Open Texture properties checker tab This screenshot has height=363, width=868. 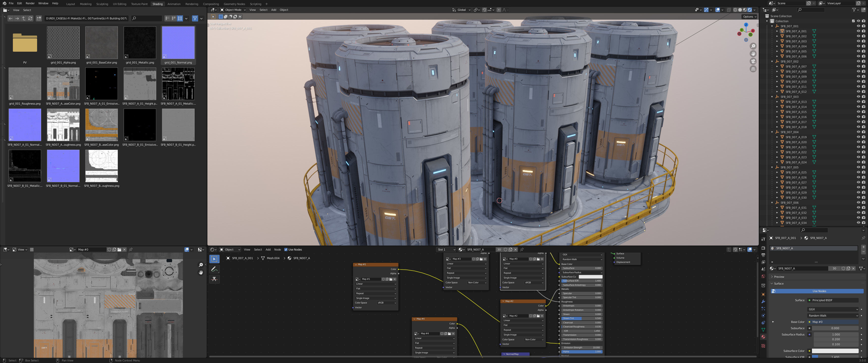763,346
